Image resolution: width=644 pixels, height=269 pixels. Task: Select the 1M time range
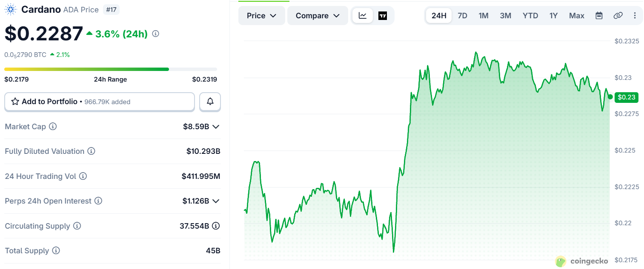tap(484, 16)
